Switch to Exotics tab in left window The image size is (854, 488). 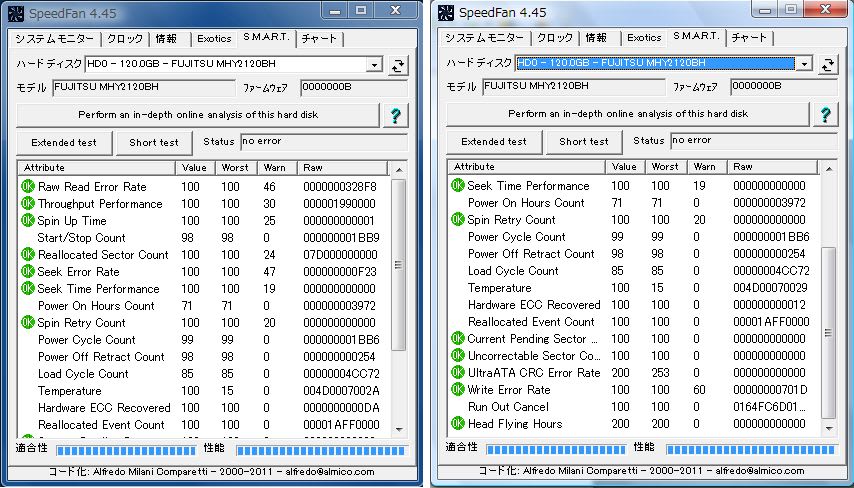pyautogui.click(x=214, y=39)
